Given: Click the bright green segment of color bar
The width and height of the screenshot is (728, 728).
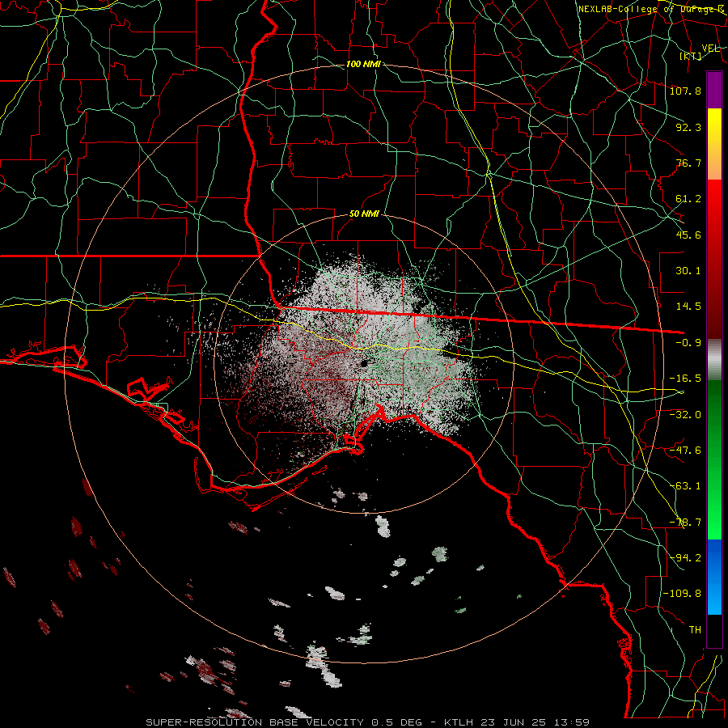Looking at the screenshot, I should (x=714, y=459).
